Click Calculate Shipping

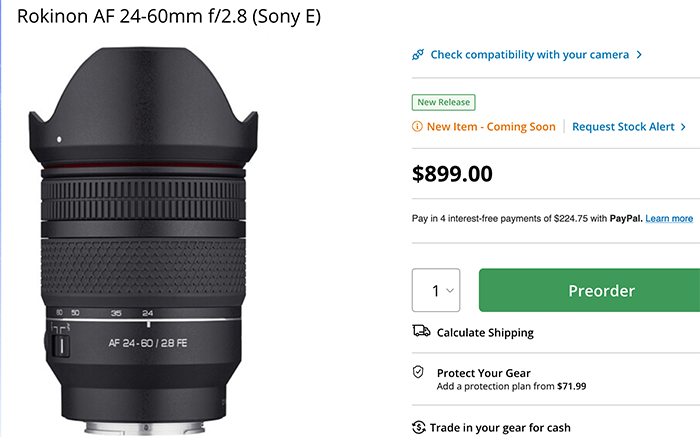485,332
